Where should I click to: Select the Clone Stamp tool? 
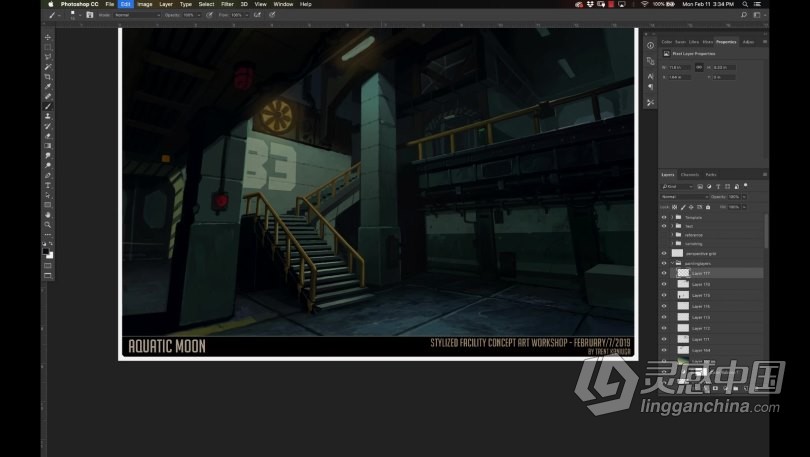pyautogui.click(x=48, y=116)
